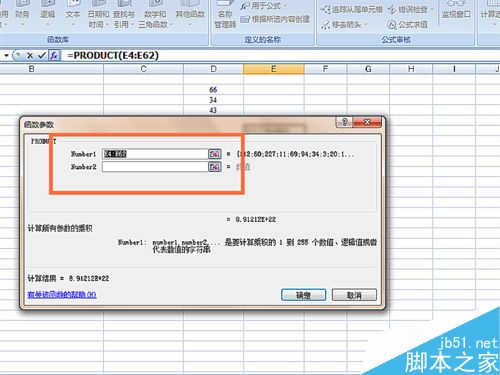Select column I header
This screenshot has height=375, width=500.
point(454,69)
